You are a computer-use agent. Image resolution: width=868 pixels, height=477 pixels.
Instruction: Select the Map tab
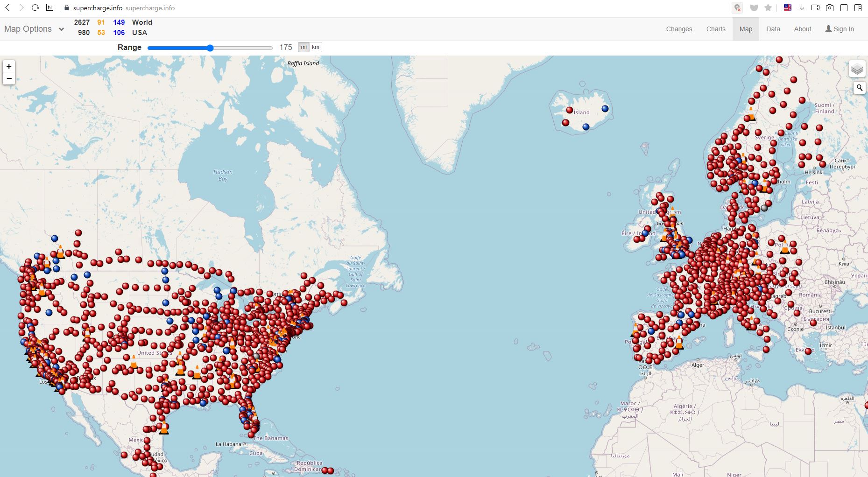[746, 29]
